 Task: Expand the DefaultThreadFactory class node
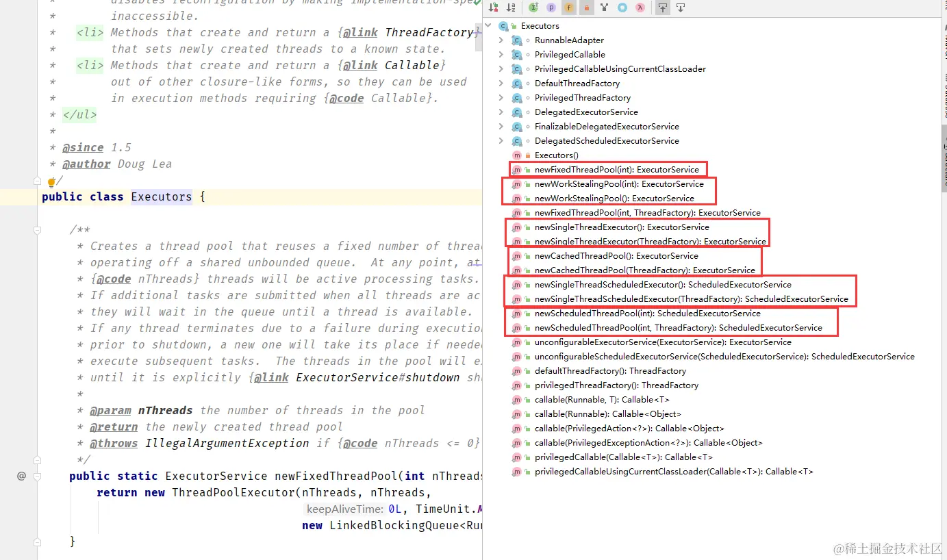pos(501,84)
